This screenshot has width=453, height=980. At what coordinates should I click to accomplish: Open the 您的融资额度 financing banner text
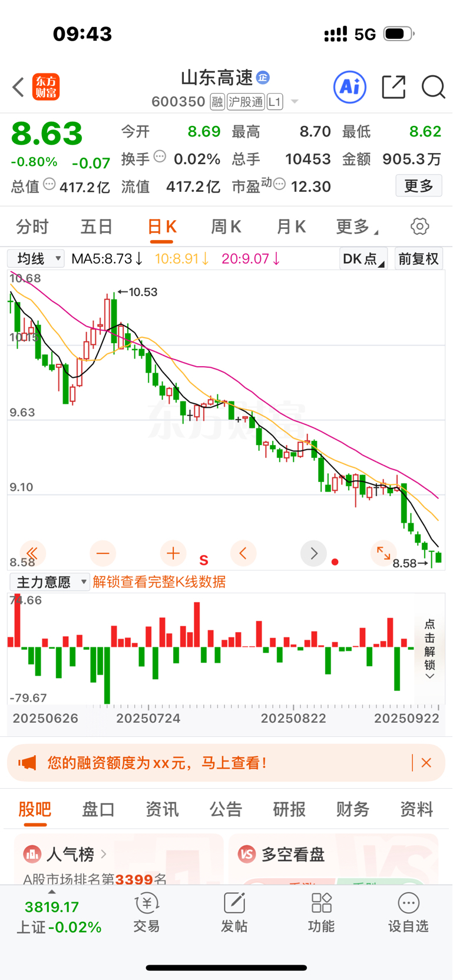(157, 763)
